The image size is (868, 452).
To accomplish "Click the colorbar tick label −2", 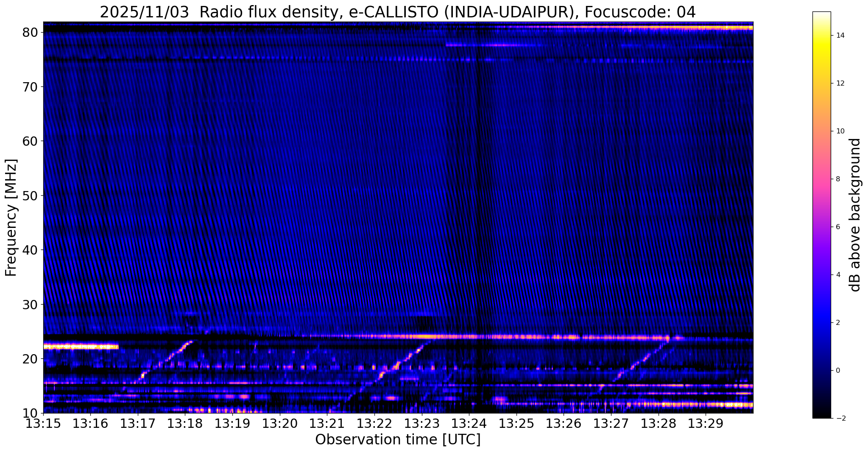I will [x=840, y=418].
